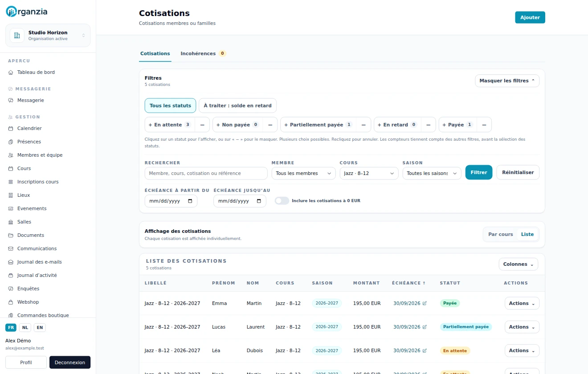Click the Lieux building icon
The image size is (588, 374).
[x=11, y=195]
